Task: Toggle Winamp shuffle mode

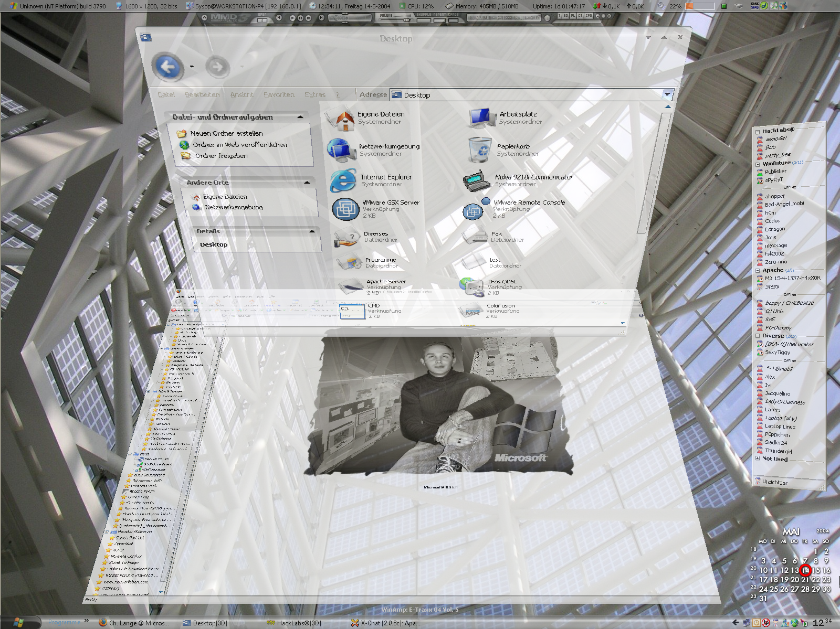Action: (x=424, y=19)
